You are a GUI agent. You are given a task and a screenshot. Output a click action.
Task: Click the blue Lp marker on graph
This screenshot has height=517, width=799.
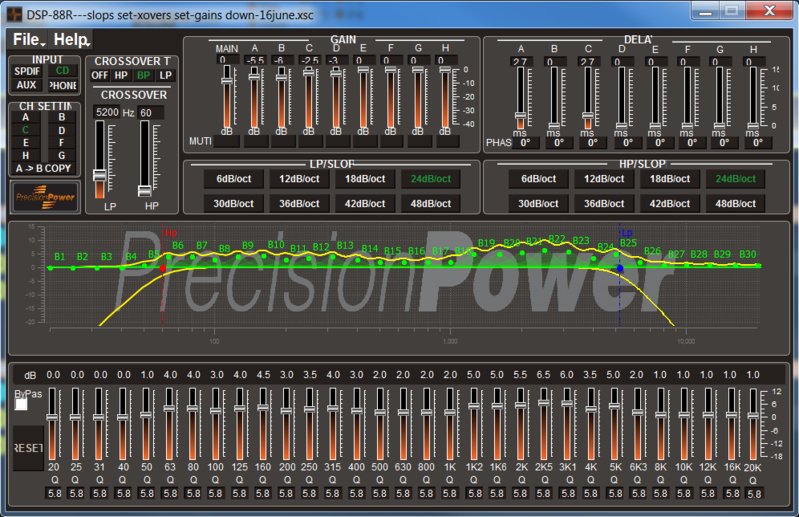pos(620,268)
